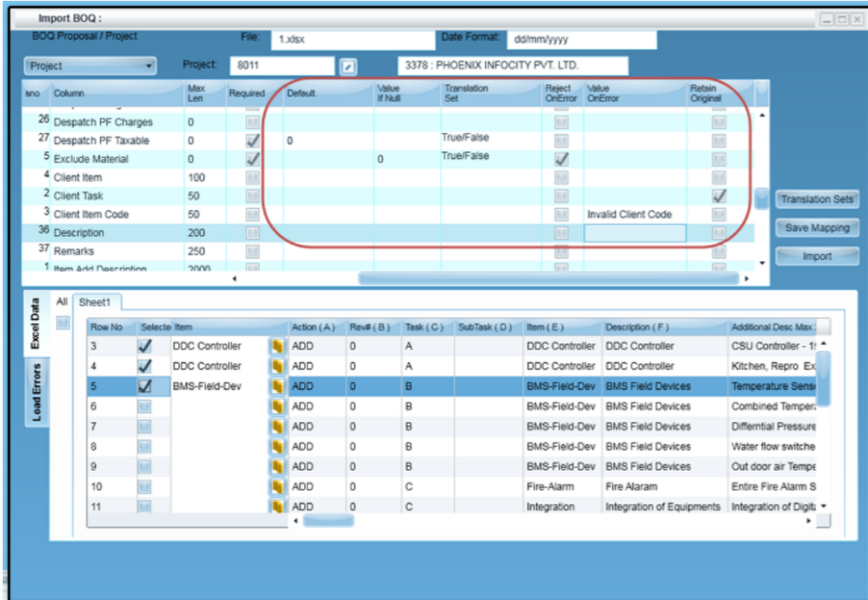The image size is (868, 600).
Task: Click the yellow copy icon in row 6
Action: pyautogui.click(x=278, y=407)
